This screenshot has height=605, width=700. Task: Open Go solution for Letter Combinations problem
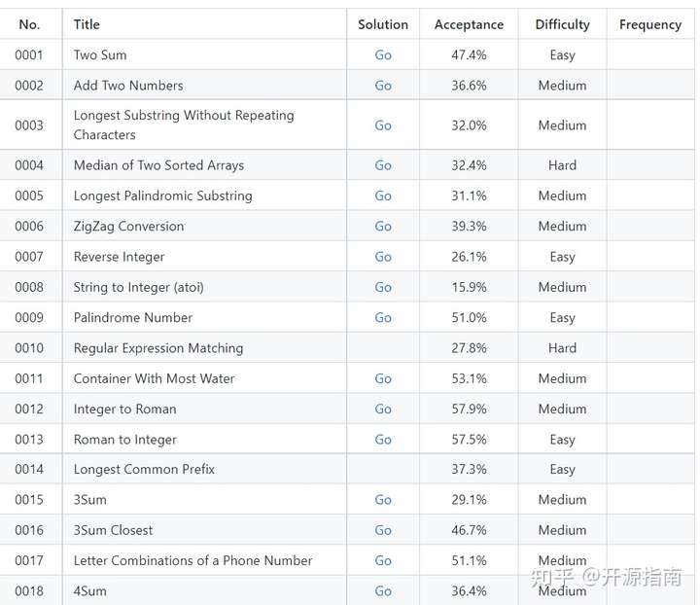tap(383, 560)
